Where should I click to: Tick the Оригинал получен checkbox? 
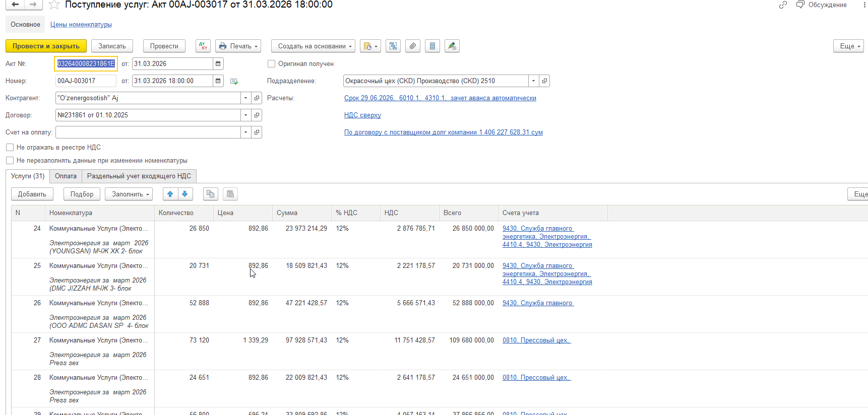click(x=272, y=64)
